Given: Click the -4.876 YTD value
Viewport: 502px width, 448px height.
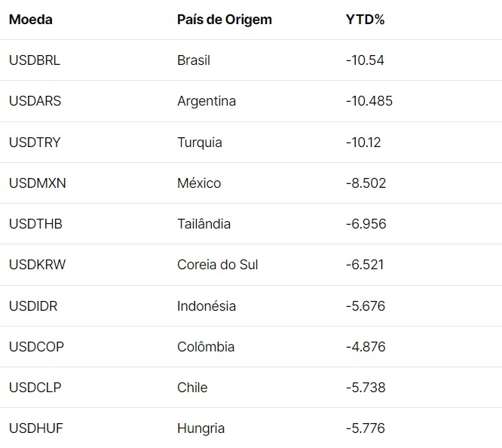Looking at the screenshot, I should tap(366, 347).
